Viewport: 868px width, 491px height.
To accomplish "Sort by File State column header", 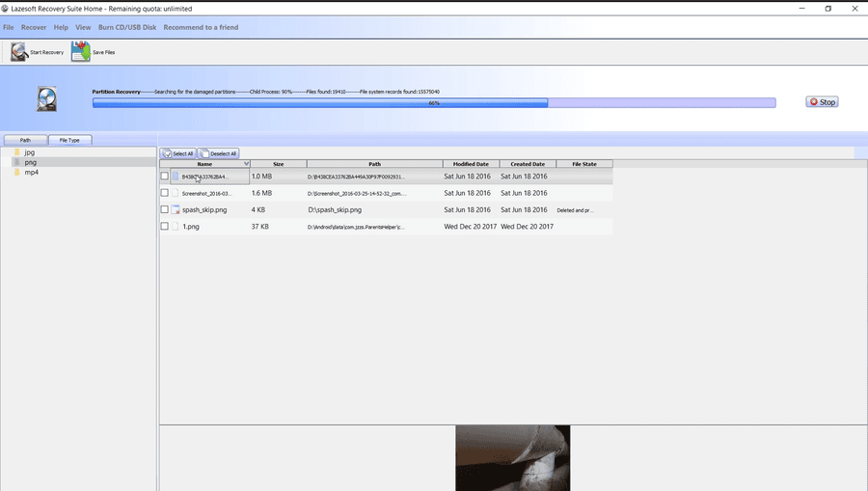I will pos(584,164).
